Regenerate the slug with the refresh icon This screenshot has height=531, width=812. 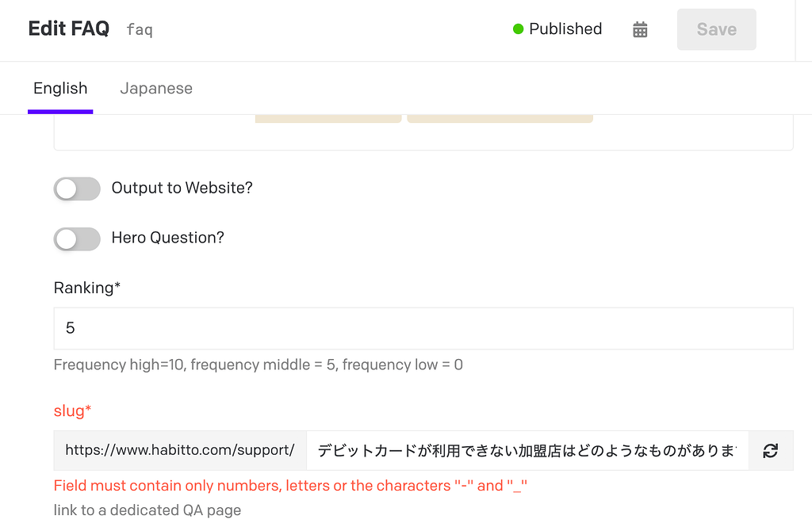coord(770,450)
